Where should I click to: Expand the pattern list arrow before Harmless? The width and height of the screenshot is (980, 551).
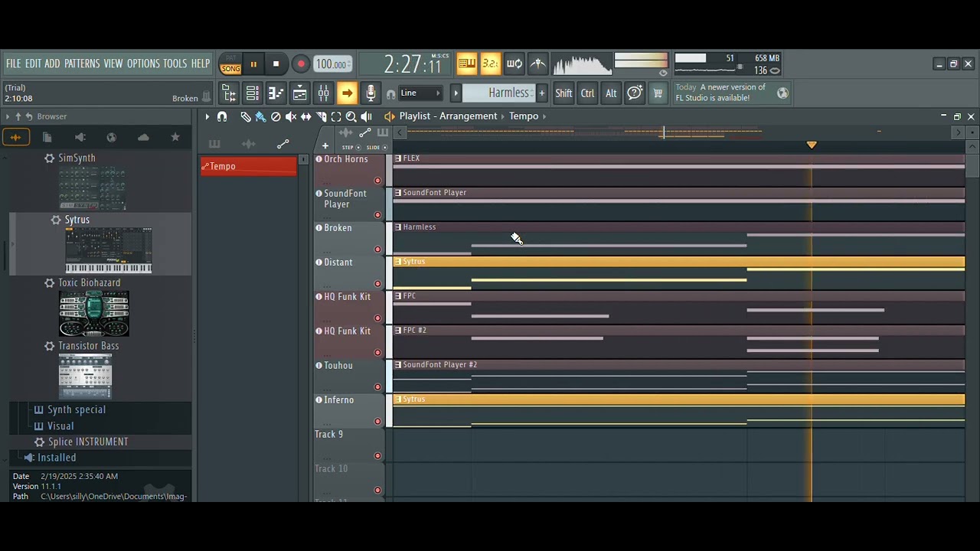pos(456,93)
